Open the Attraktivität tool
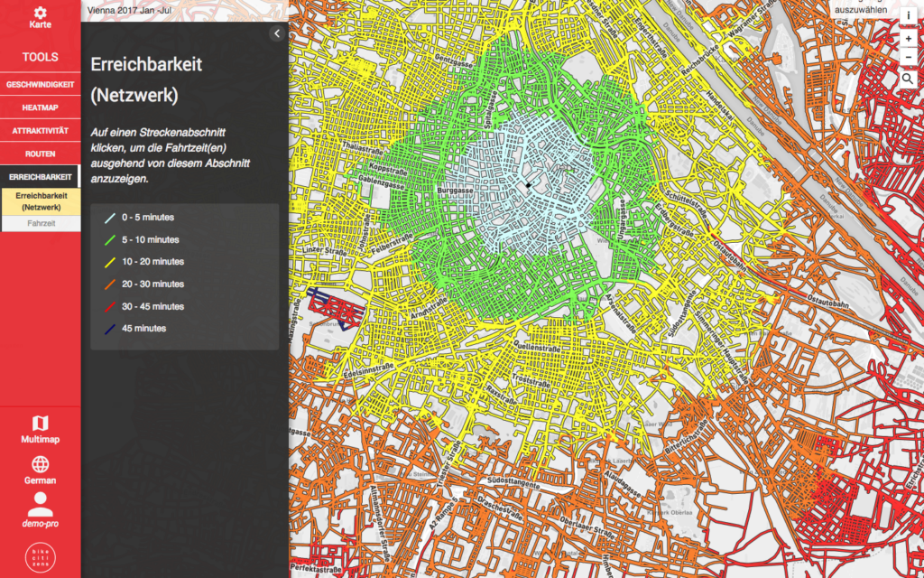Screen dimensions: 924x578 pyautogui.click(x=40, y=130)
